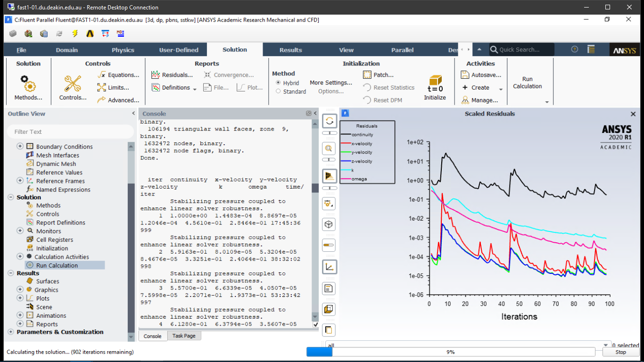Screen dimensions: 644x362
Task: Open the File ribbon tab
Action: (21, 50)
